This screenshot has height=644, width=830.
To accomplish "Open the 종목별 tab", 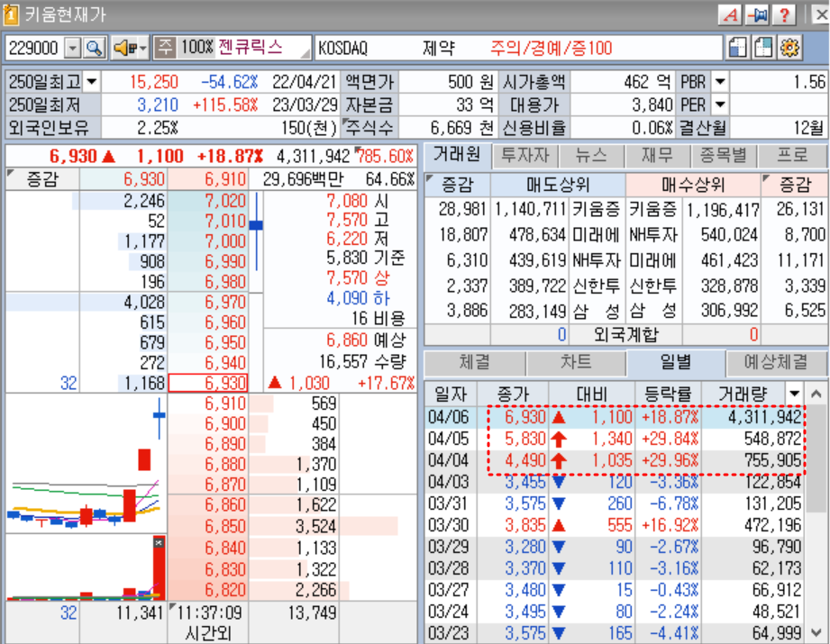I will tap(724, 156).
